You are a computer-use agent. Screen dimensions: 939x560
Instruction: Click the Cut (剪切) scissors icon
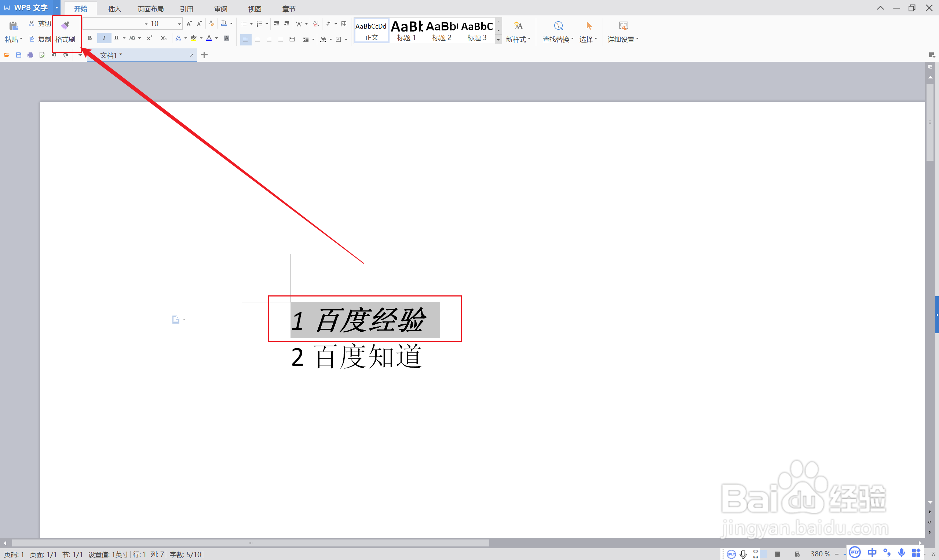(x=32, y=23)
